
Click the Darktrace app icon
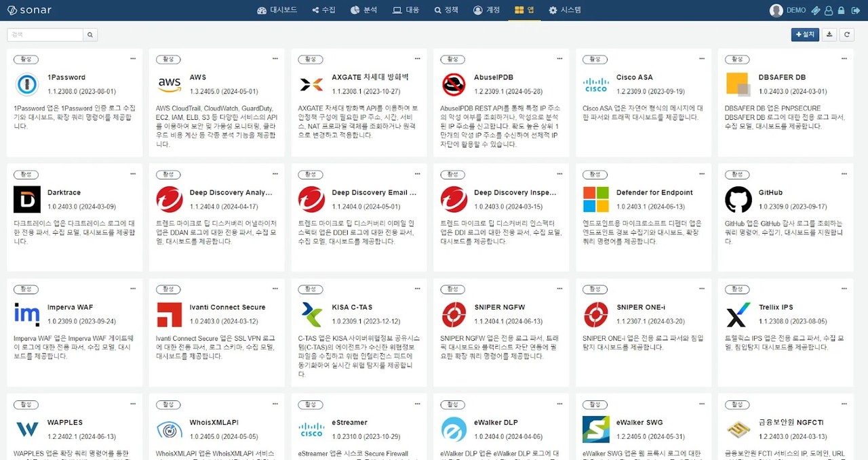[26, 199]
